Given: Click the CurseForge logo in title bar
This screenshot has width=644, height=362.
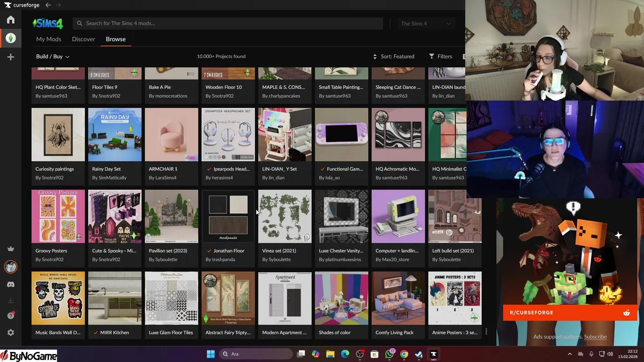Looking at the screenshot, I should [22, 5].
